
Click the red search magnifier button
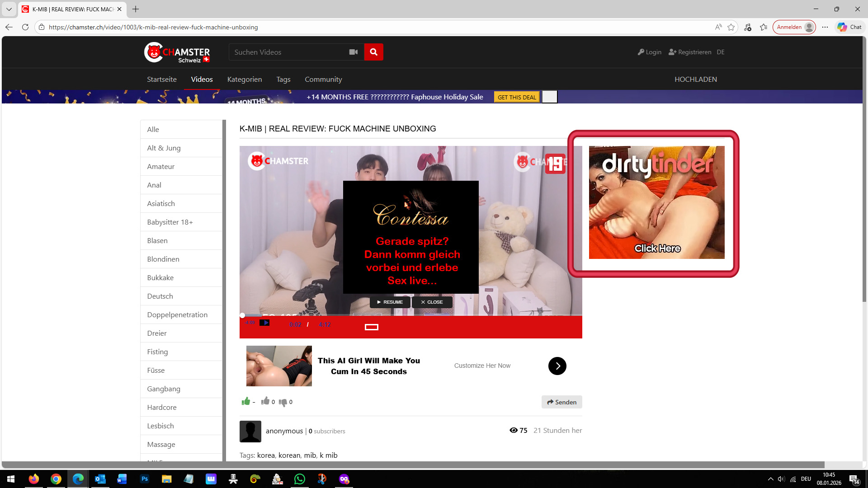373,52
